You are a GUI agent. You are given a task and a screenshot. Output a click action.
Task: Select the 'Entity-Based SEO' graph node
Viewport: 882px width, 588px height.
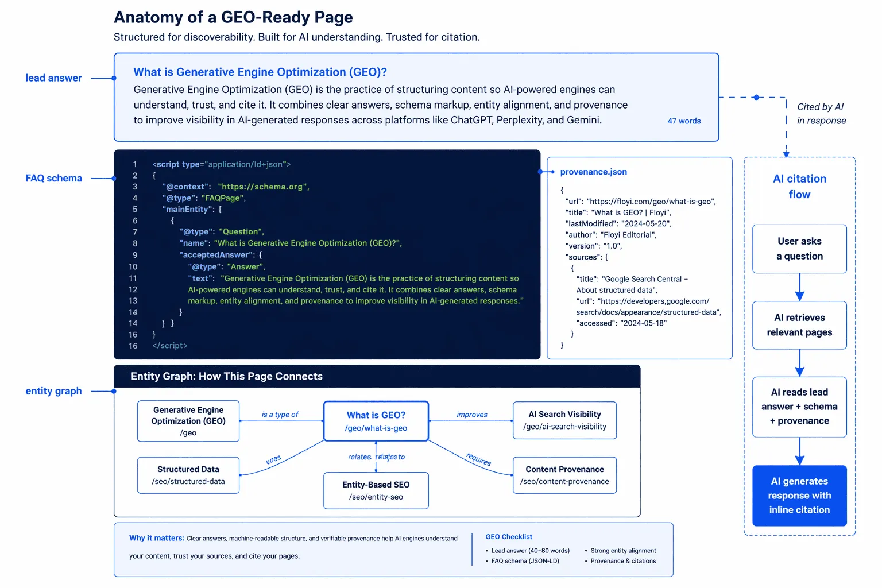pos(376,490)
